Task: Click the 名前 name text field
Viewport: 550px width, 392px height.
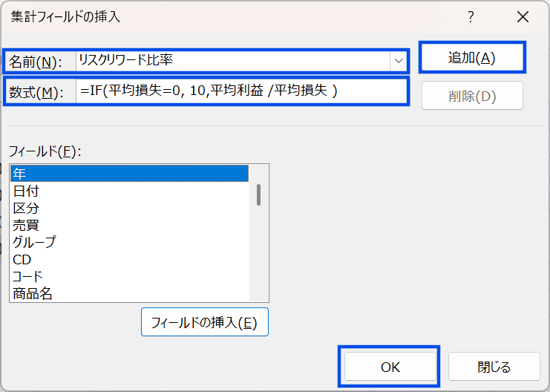Action: point(233,60)
